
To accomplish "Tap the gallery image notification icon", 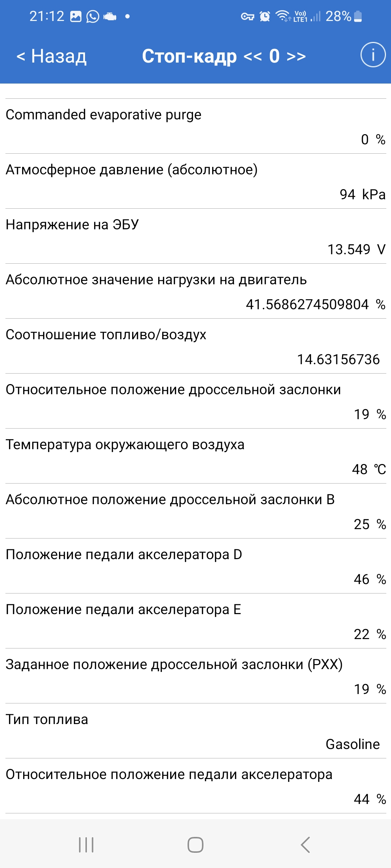I will (x=76, y=17).
